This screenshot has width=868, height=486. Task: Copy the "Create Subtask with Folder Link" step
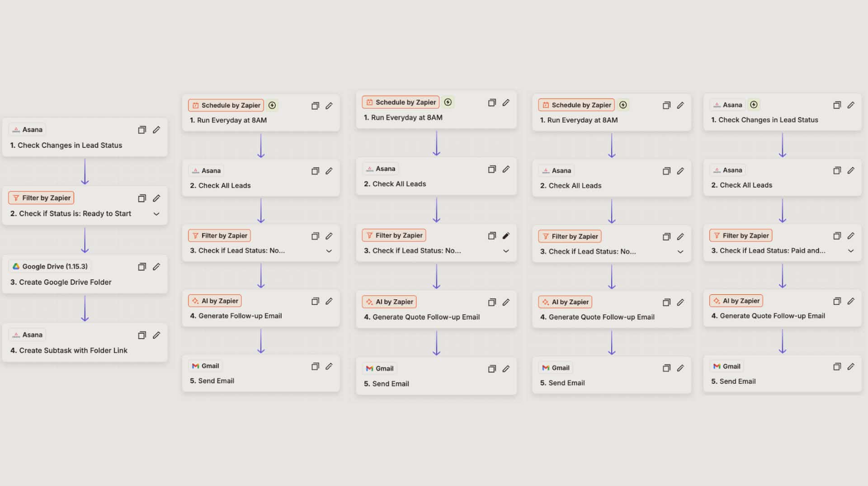pos(142,335)
